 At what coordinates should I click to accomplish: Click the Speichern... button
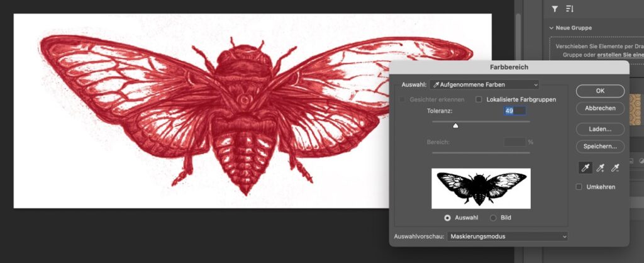[600, 146]
